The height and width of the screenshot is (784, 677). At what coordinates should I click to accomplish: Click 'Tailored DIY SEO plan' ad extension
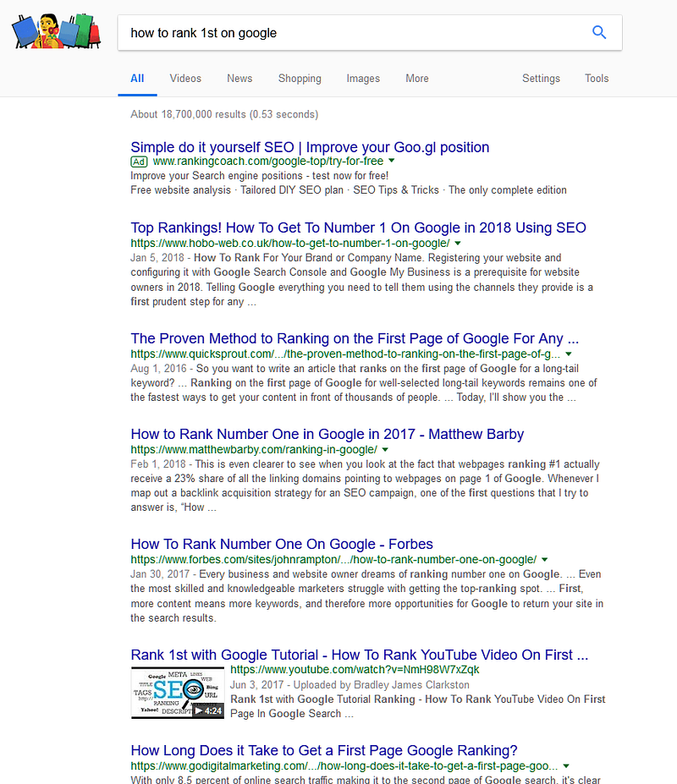(x=292, y=190)
